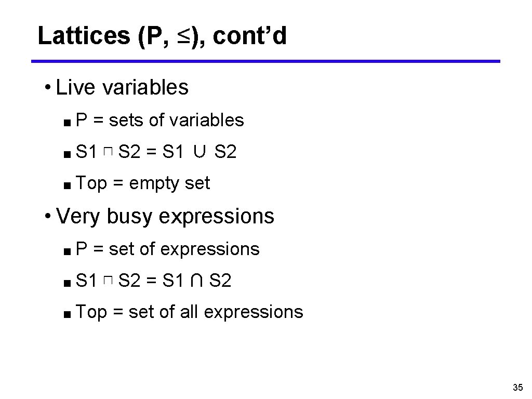Click the slide title "Lattices (P, ≤), cont'd"
This screenshot has height=399, width=532.
(162, 36)
